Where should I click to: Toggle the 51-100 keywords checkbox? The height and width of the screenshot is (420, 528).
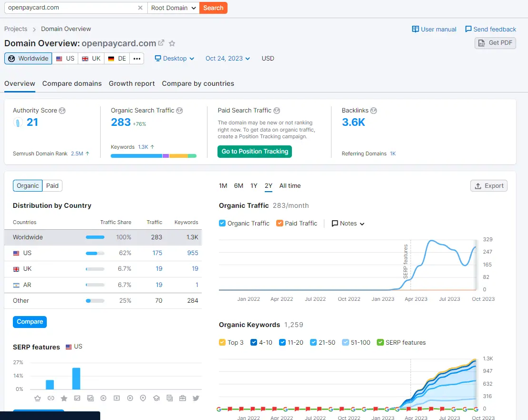(345, 342)
